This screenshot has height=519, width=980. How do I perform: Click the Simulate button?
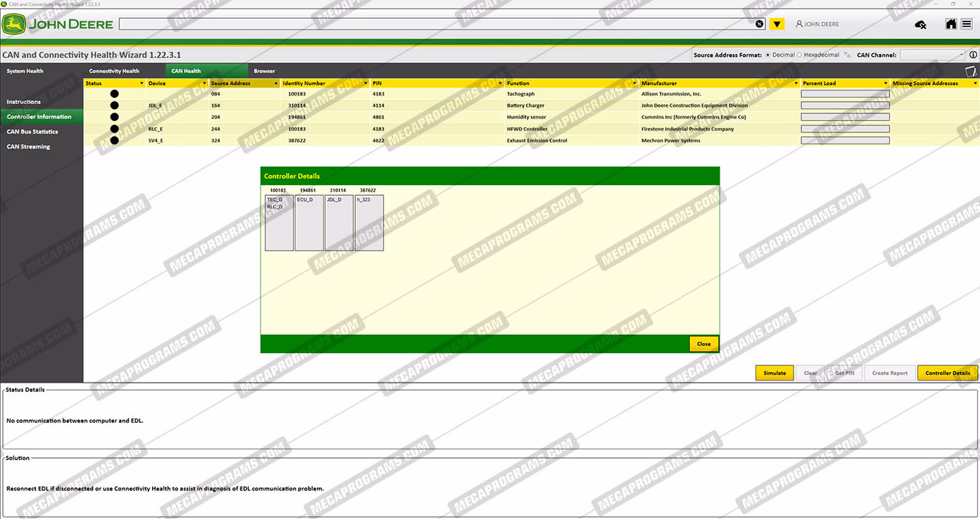point(774,373)
